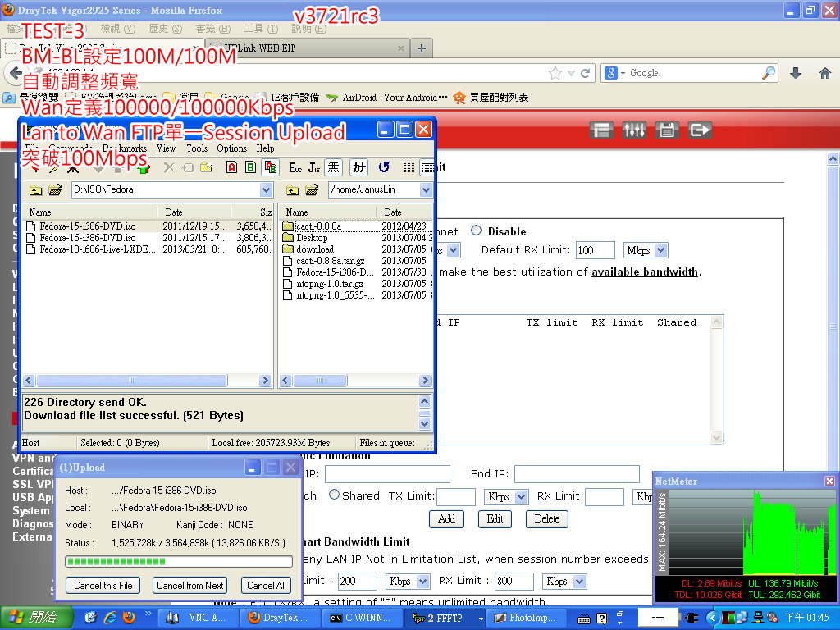Open the Default RX Limit Mbps unit dropdown

coord(646,250)
